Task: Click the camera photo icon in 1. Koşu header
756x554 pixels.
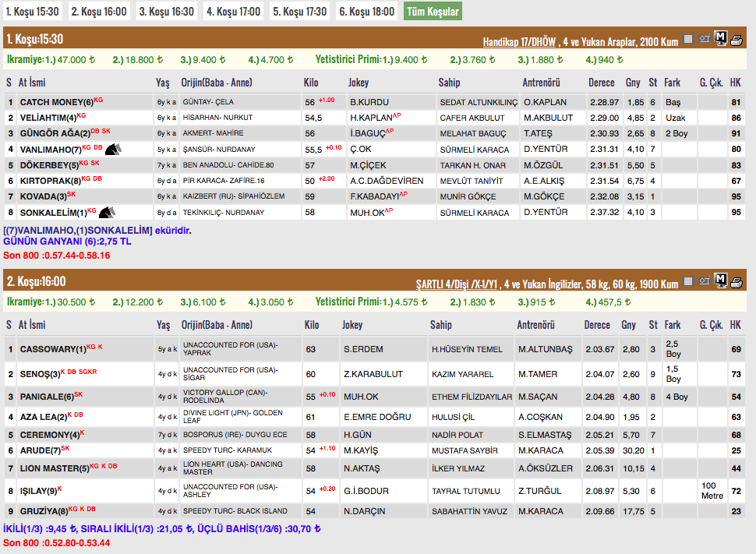Action: pos(705,40)
